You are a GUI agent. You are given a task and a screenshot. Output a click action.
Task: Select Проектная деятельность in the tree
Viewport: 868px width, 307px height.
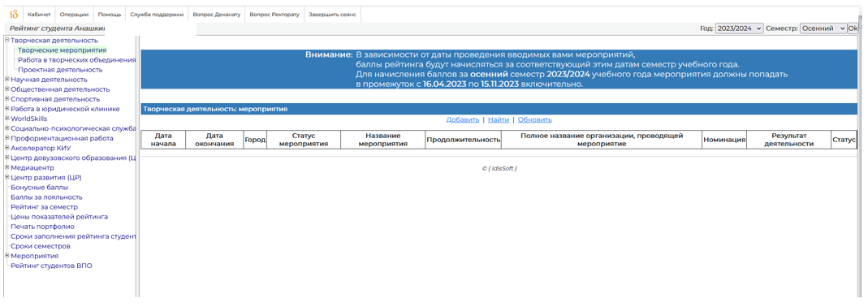(60, 70)
